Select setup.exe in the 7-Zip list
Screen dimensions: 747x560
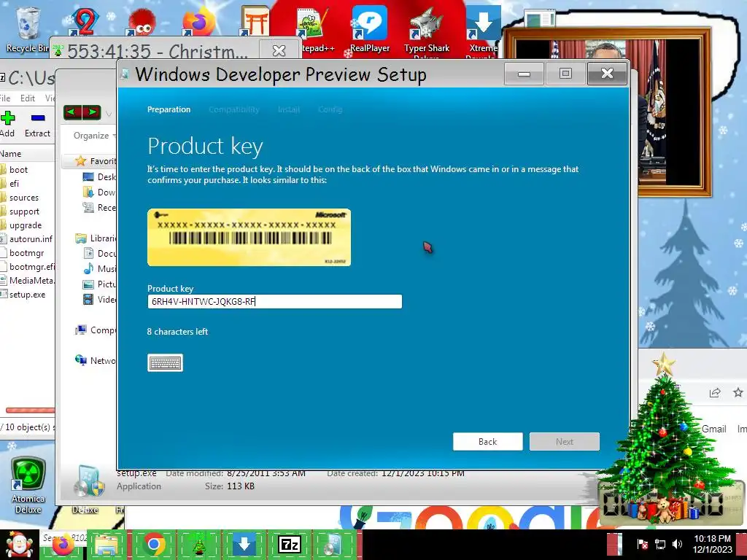[27, 295]
